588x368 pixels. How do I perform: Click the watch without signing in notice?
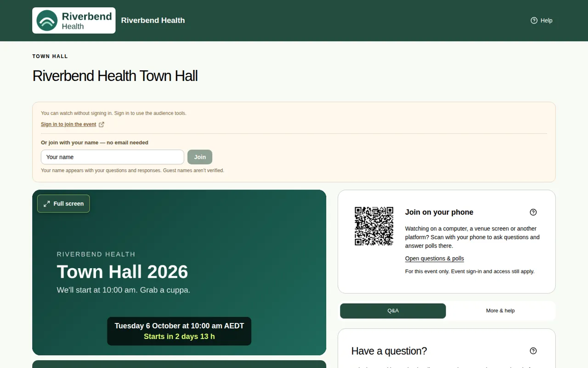113,113
